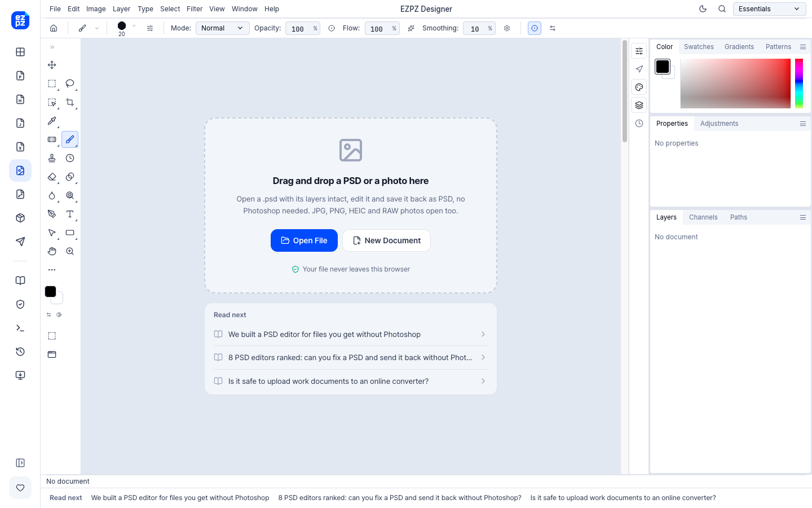This screenshot has height=508, width=812.
Task: Toggle the airbrush option beside Flow
Action: point(411,28)
